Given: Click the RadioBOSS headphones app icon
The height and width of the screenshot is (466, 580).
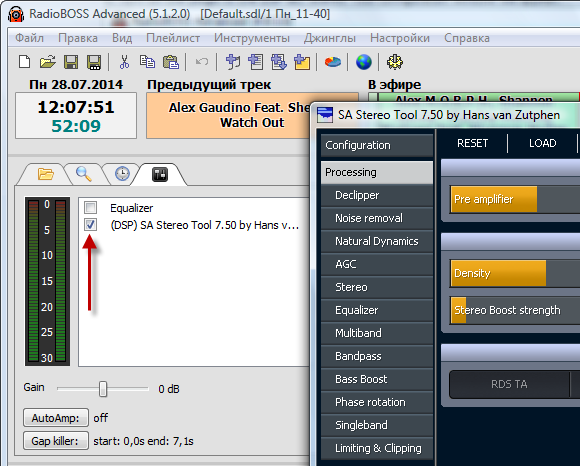Looking at the screenshot, I should [x=16, y=14].
